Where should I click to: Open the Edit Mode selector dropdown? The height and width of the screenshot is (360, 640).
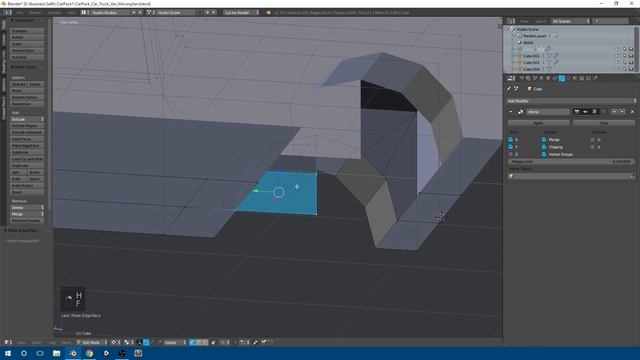(x=92, y=342)
